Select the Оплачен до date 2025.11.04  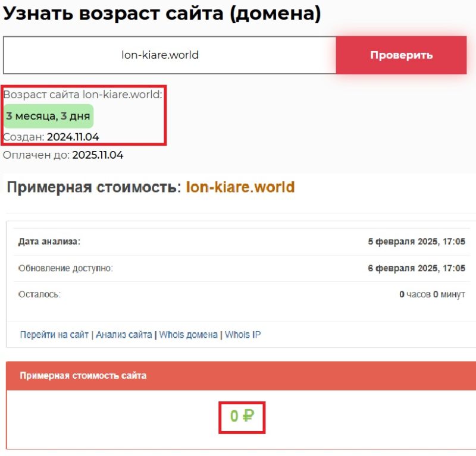(x=98, y=155)
